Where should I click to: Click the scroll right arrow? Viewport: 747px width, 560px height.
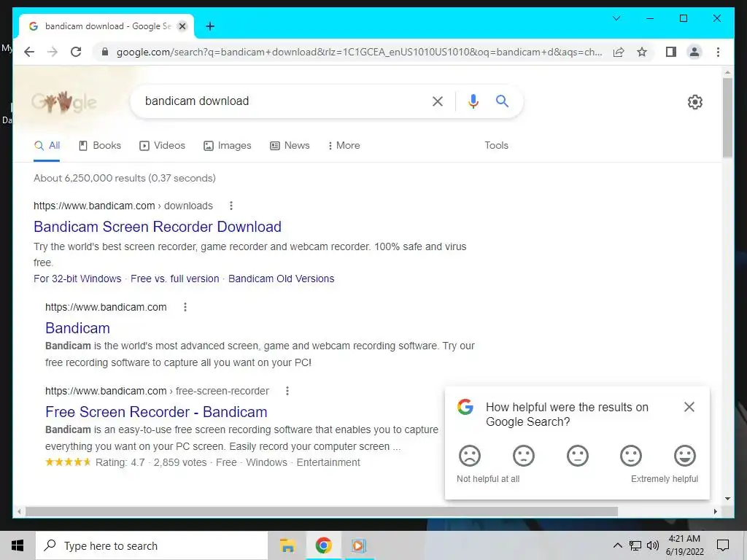tap(715, 511)
